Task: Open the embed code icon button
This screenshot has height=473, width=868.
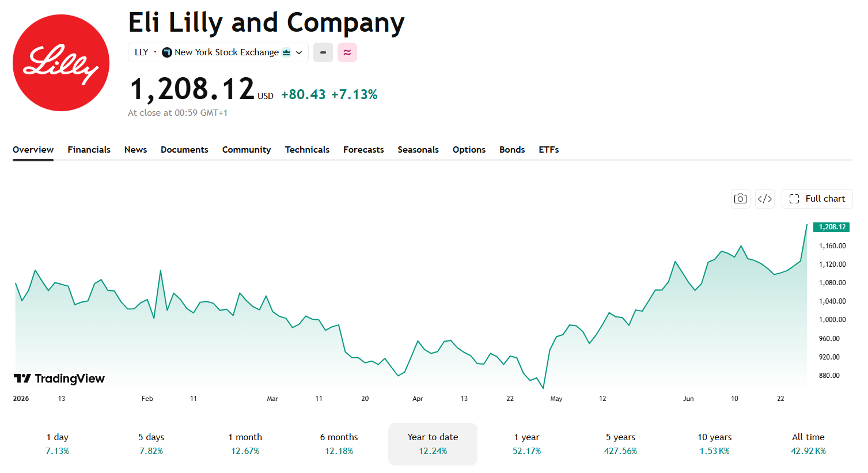Action: tap(765, 199)
